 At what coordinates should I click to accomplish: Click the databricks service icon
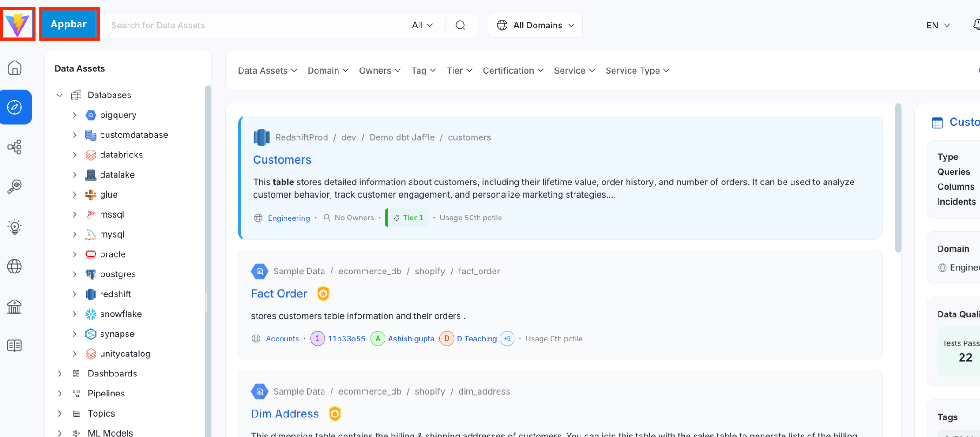[91, 155]
